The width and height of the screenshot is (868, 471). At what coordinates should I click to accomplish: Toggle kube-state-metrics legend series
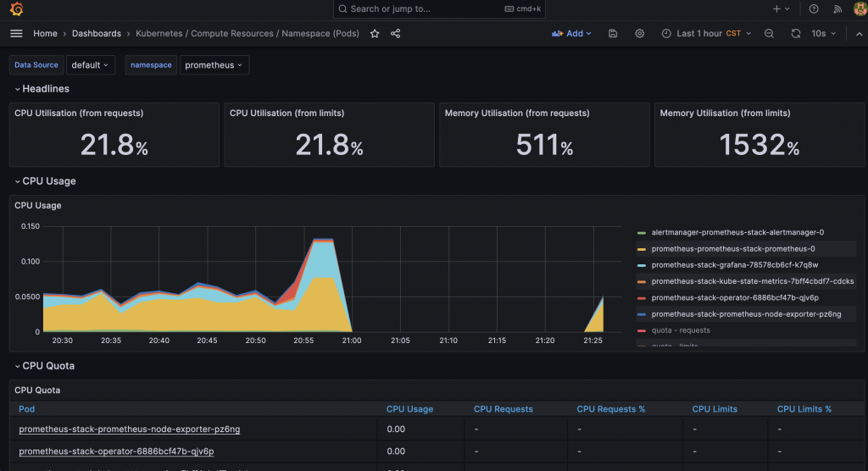(753, 281)
